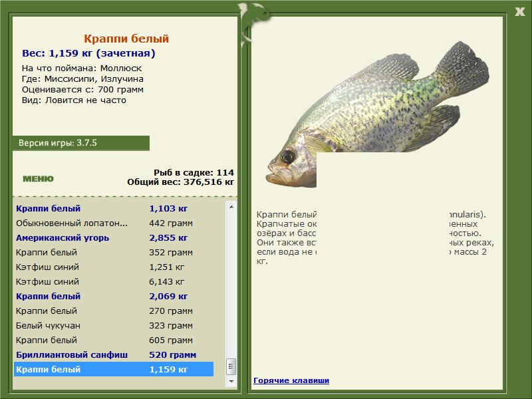Select the Кэтфиш синий 1,251 кг row

[x=114, y=267]
